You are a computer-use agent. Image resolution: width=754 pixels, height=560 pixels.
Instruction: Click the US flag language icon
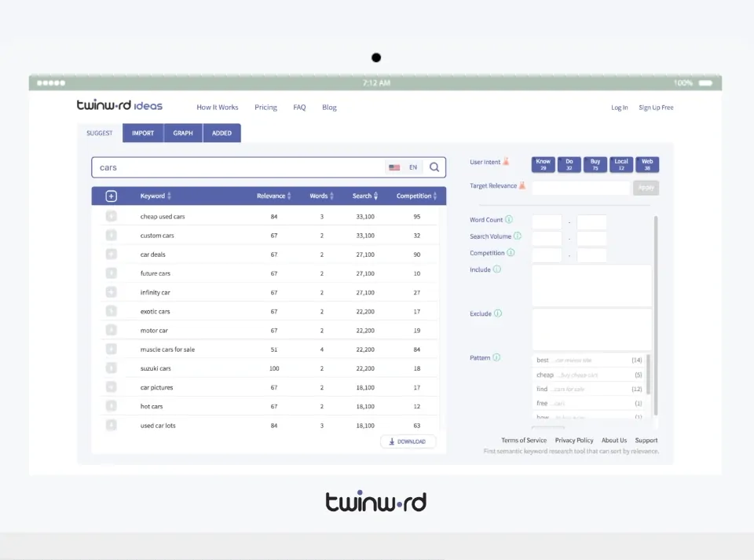coord(394,167)
